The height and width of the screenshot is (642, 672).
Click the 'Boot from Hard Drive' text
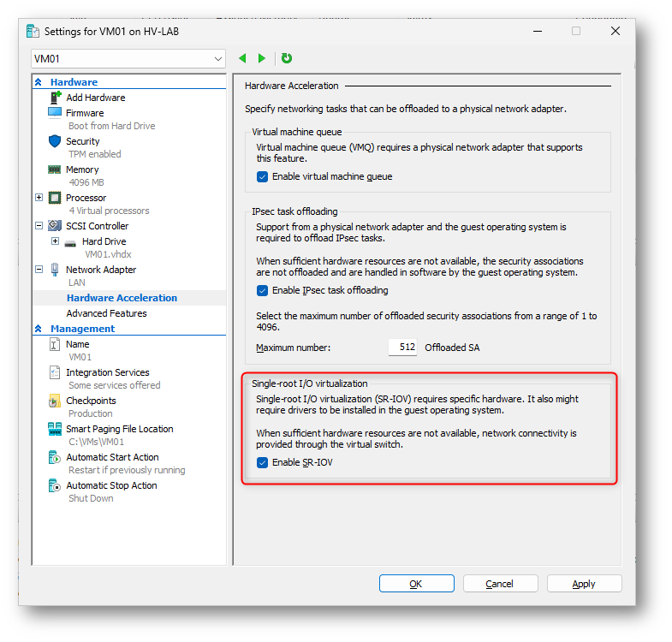112,126
